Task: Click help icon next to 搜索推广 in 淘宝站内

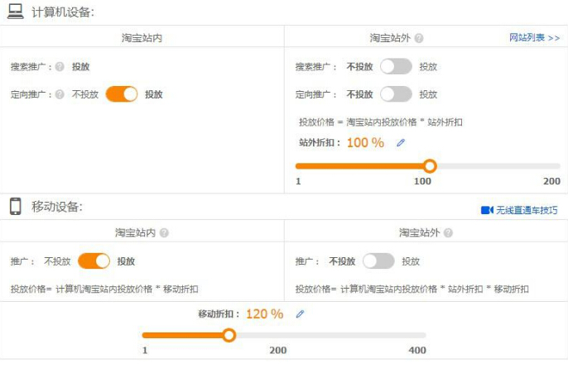Action: pos(60,67)
